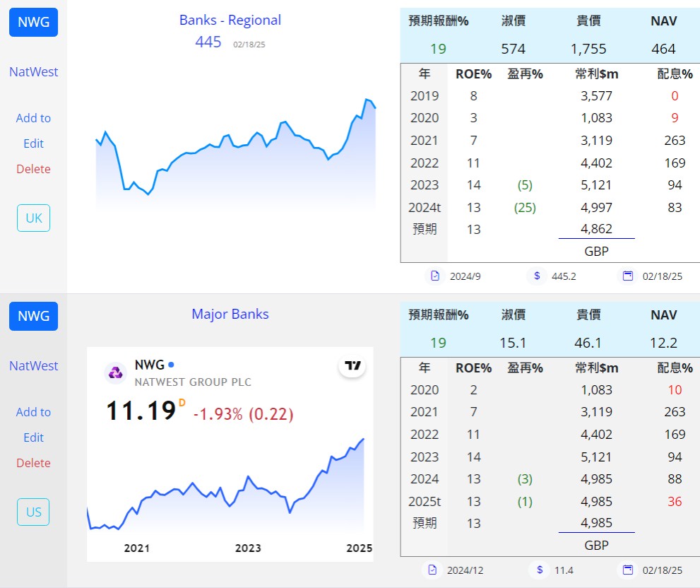Click the 445.2 price in UK footer
This screenshot has height=588, width=700.
[x=564, y=276]
